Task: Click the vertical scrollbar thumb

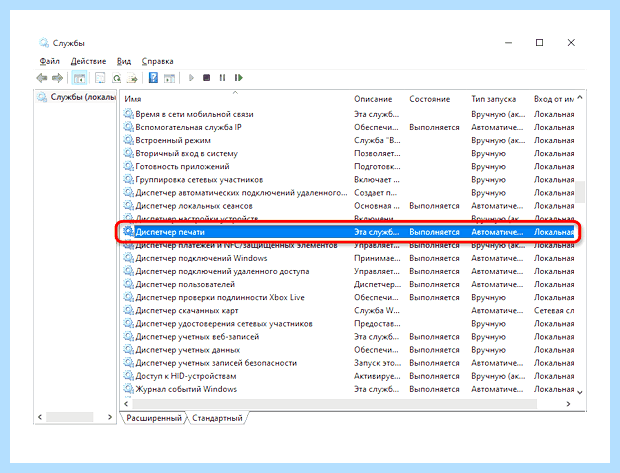Action: [x=580, y=192]
